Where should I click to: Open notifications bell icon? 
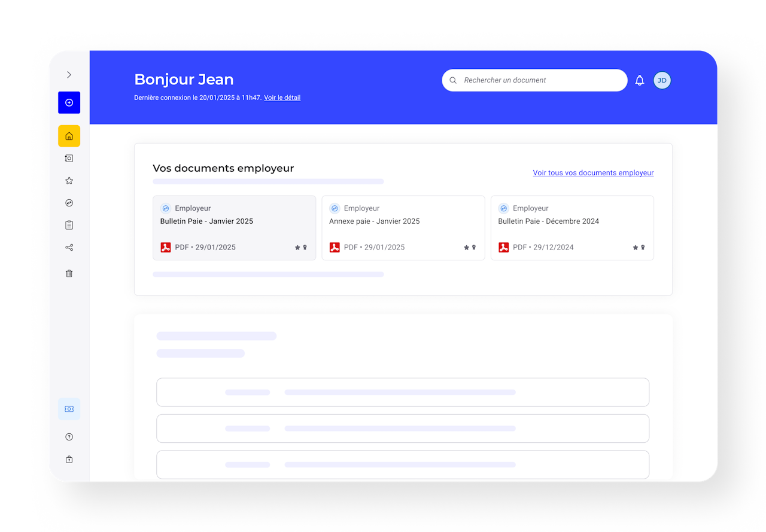pyautogui.click(x=640, y=80)
